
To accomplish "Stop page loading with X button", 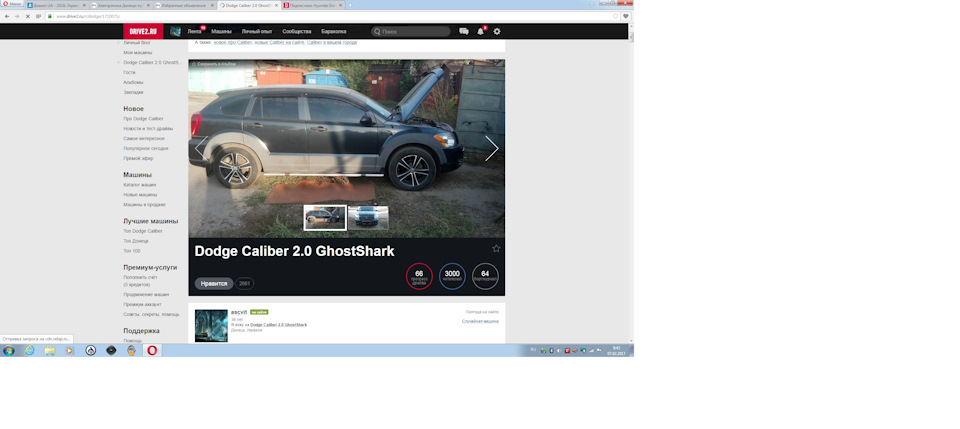I will [x=28, y=16].
